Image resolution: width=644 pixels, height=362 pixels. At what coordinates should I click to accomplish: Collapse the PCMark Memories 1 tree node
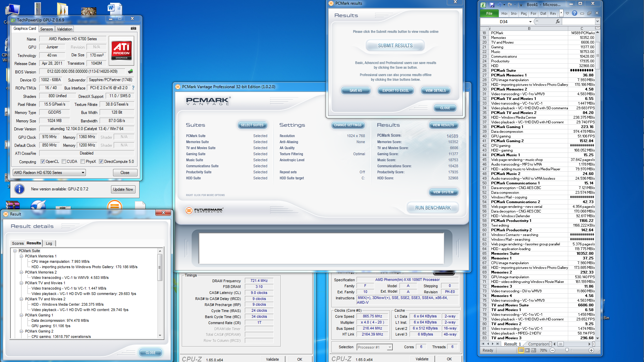21,256
